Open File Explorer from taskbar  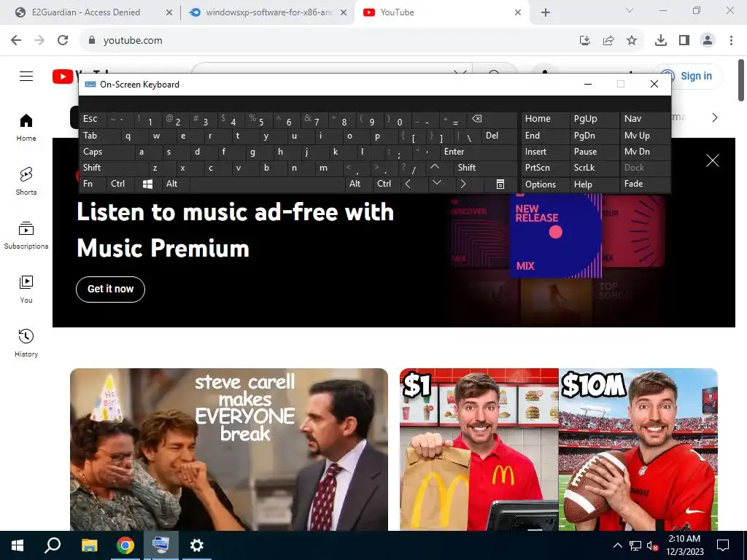89,545
